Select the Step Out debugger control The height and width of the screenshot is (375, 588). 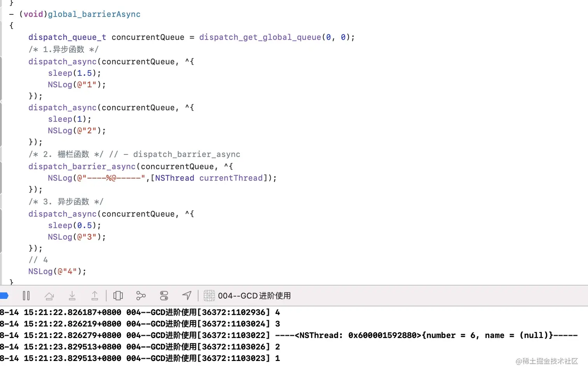pyautogui.click(x=95, y=296)
